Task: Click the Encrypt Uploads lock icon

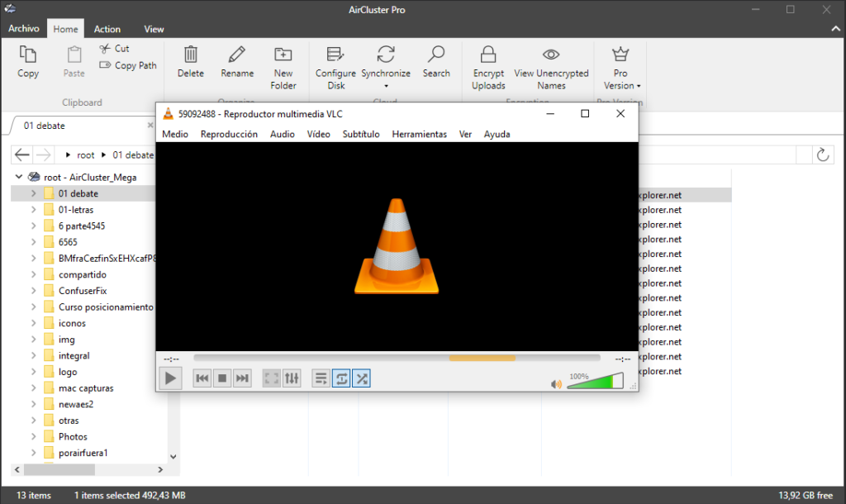Action: click(x=488, y=55)
